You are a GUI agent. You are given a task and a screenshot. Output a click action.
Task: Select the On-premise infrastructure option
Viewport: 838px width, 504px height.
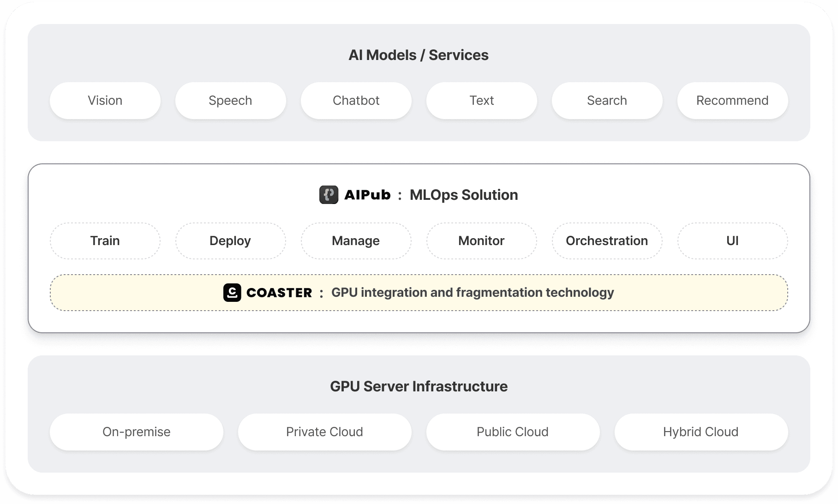pos(136,432)
